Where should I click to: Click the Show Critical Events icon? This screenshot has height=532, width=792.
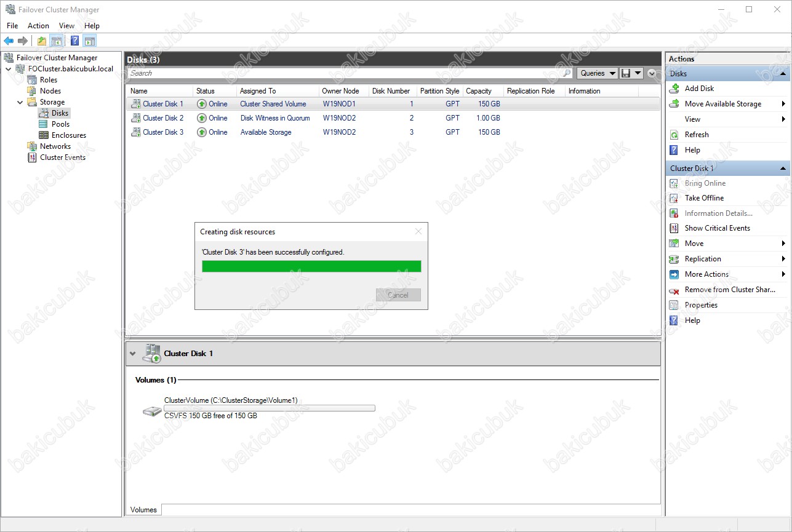(674, 228)
